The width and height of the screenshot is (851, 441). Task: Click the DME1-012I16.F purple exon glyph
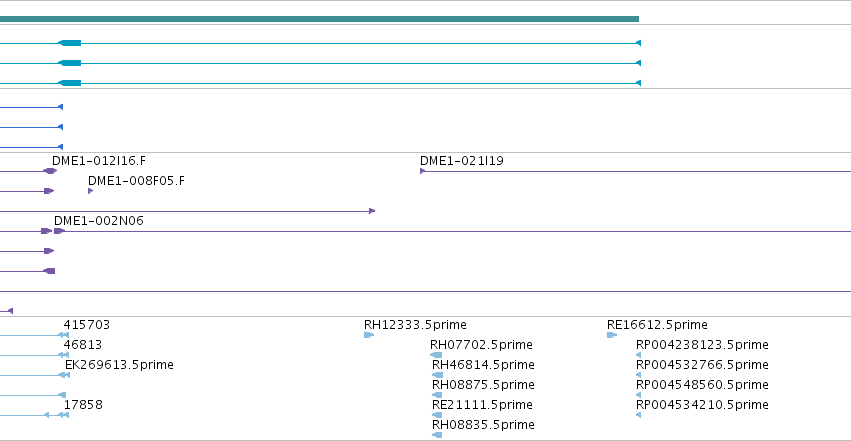[50, 171]
